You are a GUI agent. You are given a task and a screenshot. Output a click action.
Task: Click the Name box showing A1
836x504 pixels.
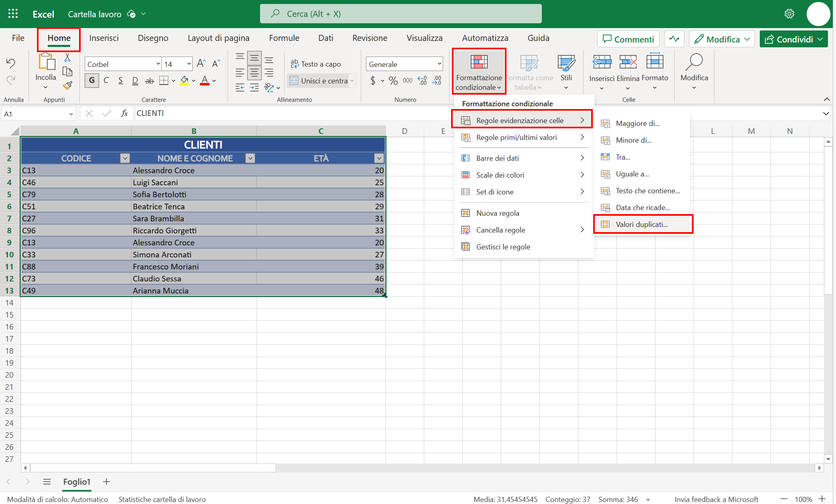coord(36,113)
